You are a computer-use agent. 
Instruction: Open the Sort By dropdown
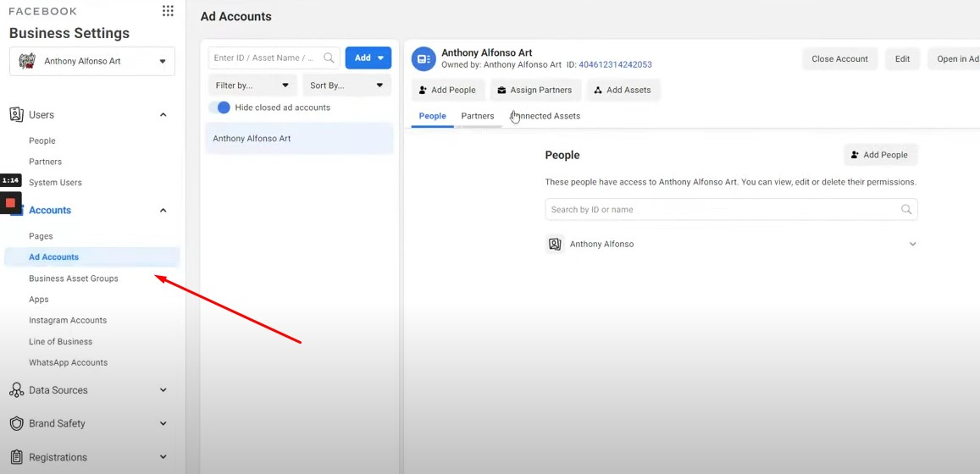coord(347,85)
